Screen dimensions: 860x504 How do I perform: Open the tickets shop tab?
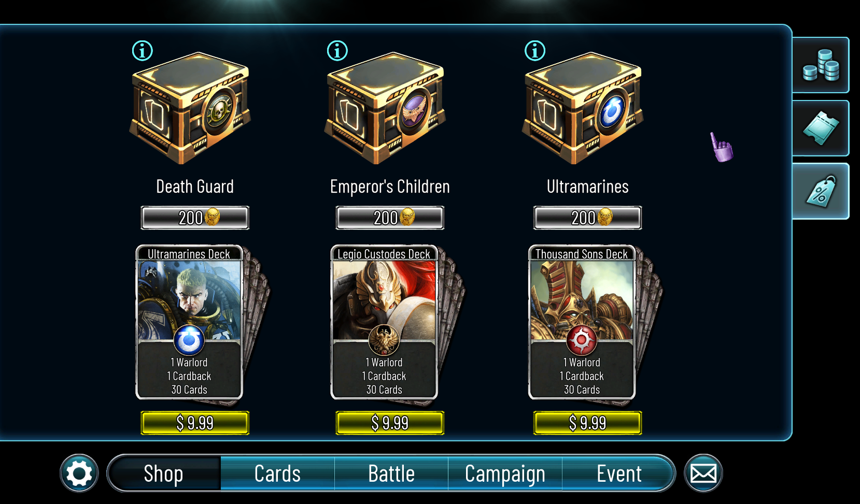point(821,128)
